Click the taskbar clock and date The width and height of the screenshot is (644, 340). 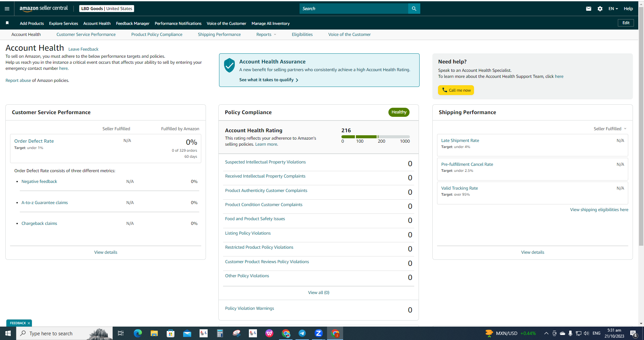click(x=614, y=333)
